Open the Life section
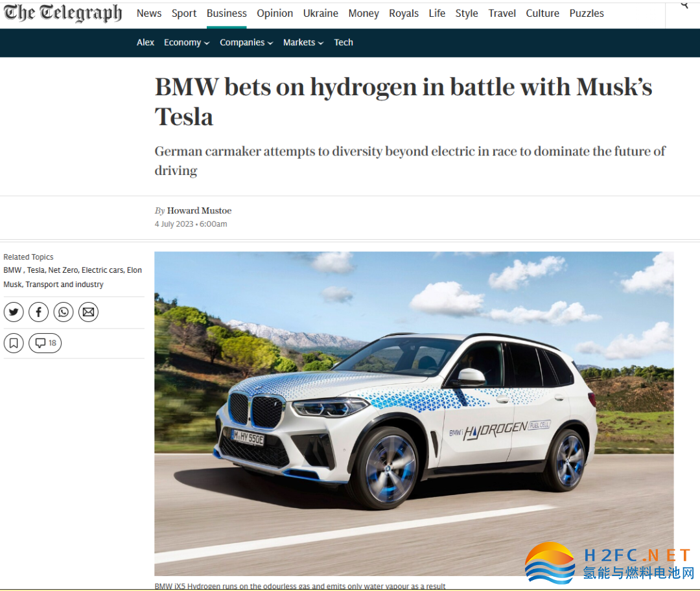The width and height of the screenshot is (700, 591). click(x=437, y=14)
